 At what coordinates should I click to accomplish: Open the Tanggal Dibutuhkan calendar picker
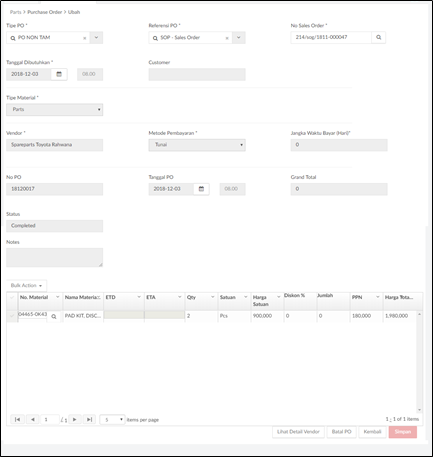click(59, 74)
